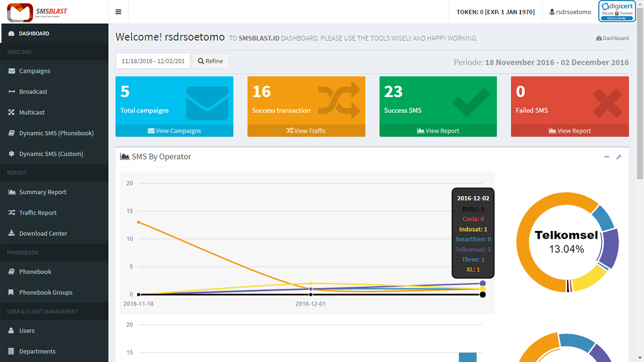The width and height of the screenshot is (644, 362).
Task: Toggle the hamburger sidebar menu
Action: pos(119,12)
